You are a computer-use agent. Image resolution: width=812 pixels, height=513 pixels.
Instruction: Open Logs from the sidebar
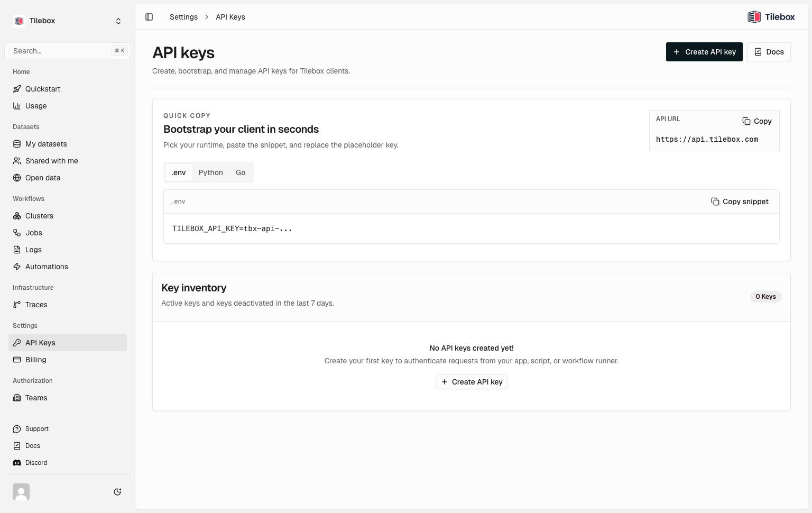coord(68,250)
